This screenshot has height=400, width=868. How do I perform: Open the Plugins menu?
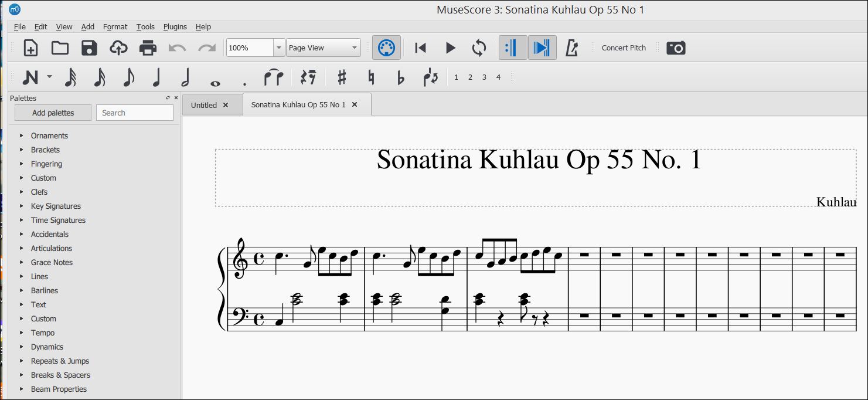point(175,27)
